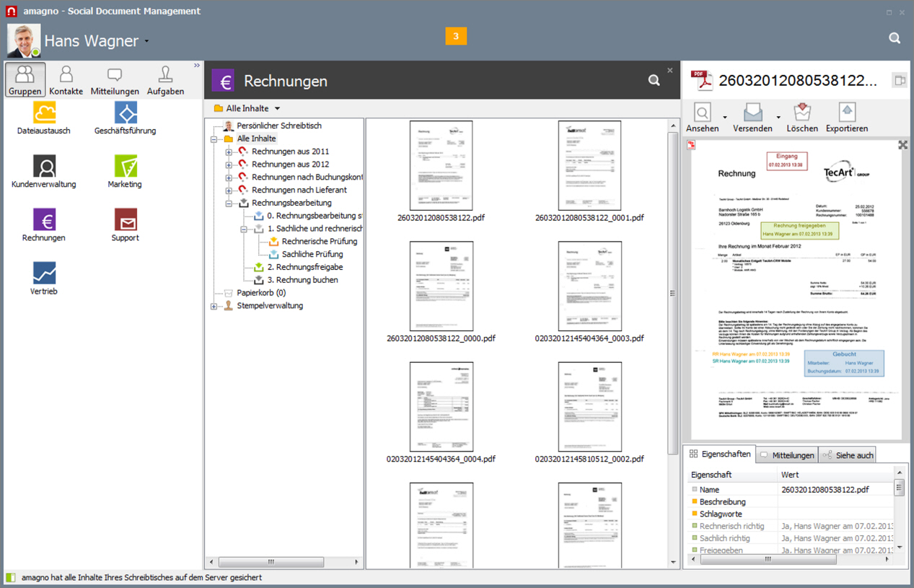Open the Alle Inhalte dropdown
This screenshot has width=914, height=588.
point(277,109)
